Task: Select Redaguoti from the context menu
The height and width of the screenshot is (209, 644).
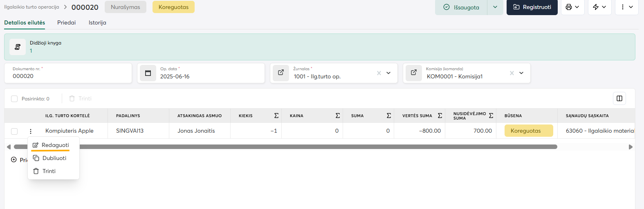Action: coord(55,145)
